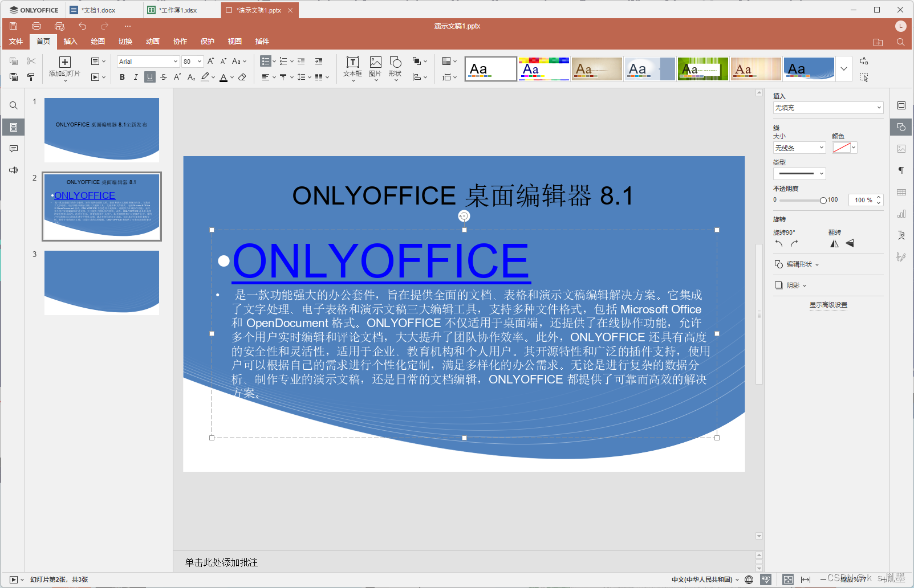Click the font color button
Image resolution: width=914 pixels, height=588 pixels.
click(x=224, y=77)
